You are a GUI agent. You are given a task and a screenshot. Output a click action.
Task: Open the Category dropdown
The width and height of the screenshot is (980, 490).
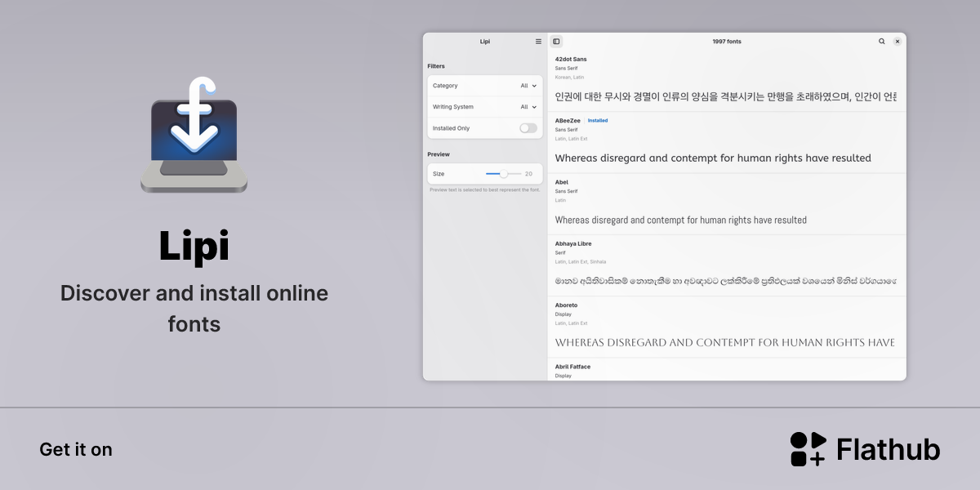coord(485,86)
